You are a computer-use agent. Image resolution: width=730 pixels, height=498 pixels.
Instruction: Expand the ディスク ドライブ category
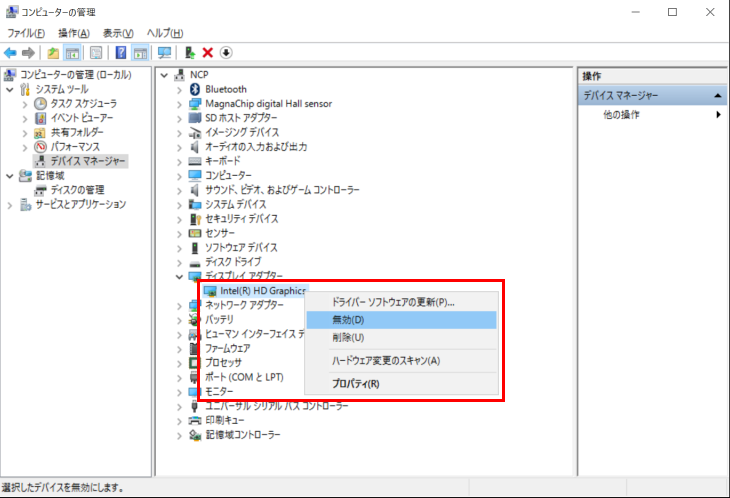tap(179, 262)
